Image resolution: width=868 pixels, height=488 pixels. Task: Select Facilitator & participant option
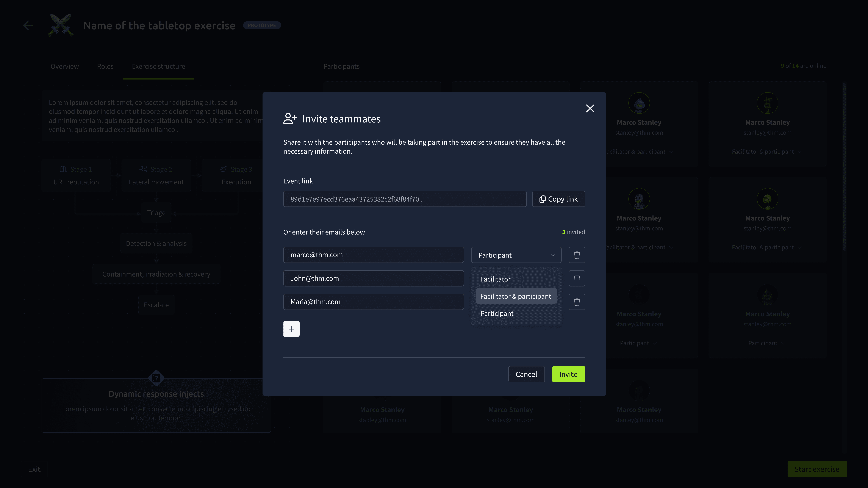click(516, 296)
